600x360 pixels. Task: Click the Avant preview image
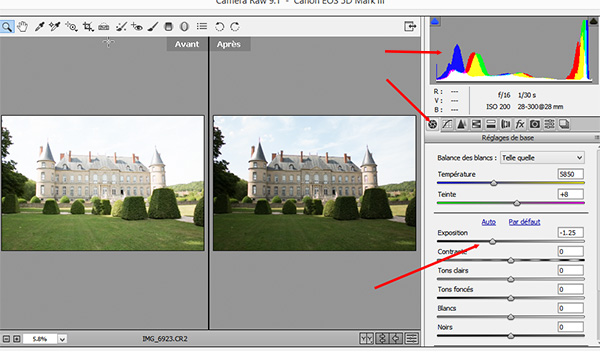[x=103, y=183]
